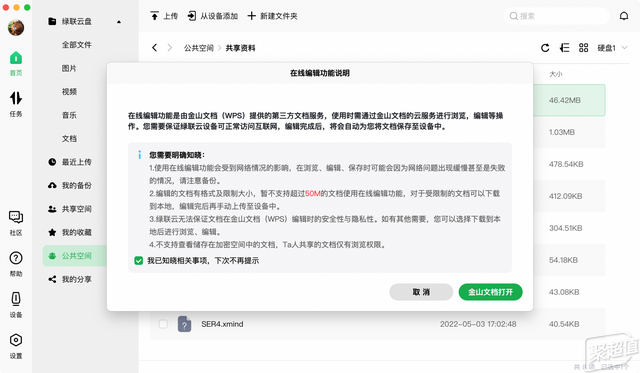The width and height of the screenshot is (640, 373).
Task: Select 图片 in the sidebar
Action: pyautogui.click(x=69, y=68)
